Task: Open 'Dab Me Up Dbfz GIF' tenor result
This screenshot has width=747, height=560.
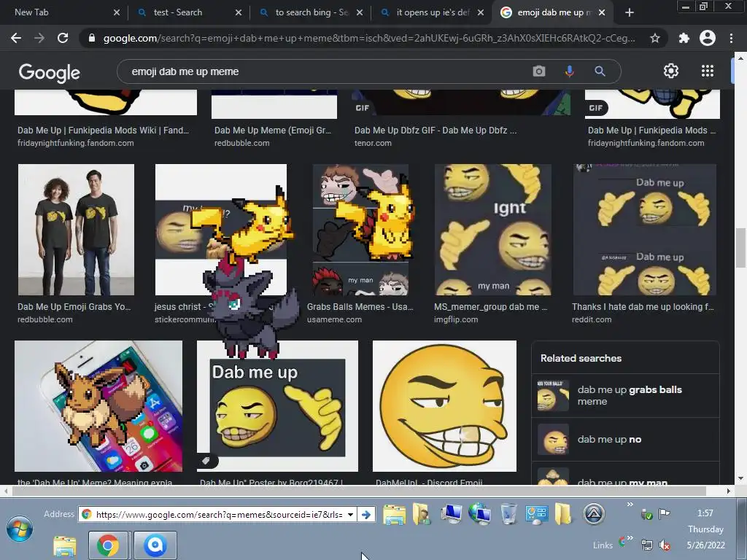Action: coord(436,130)
